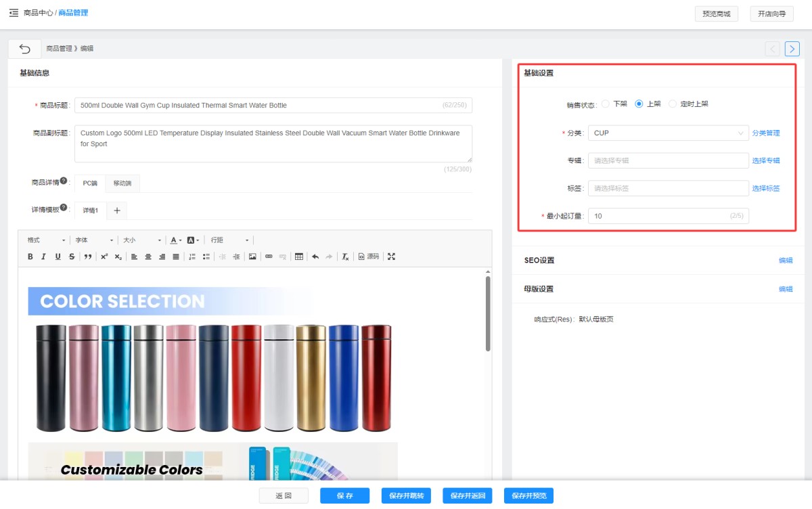Select the 下架 sales status radio
The height and width of the screenshot is (509, 812).
(606, 104)
